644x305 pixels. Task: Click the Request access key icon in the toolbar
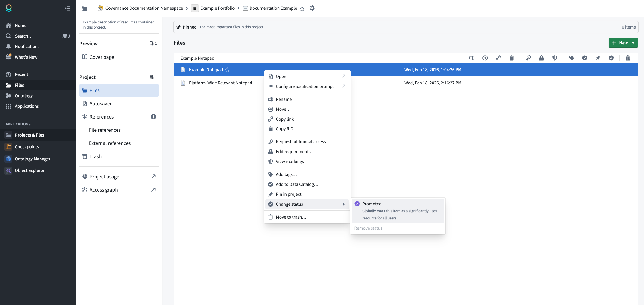528,58
